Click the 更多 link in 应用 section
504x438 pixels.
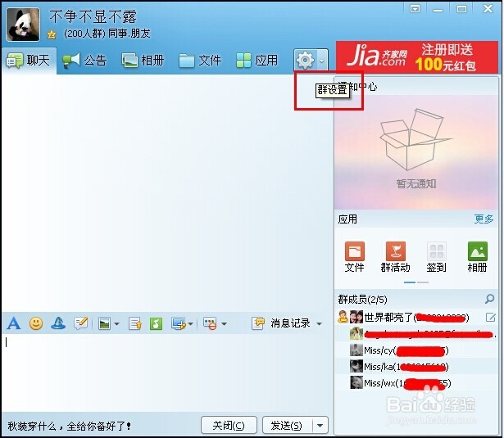pos(484,219)
